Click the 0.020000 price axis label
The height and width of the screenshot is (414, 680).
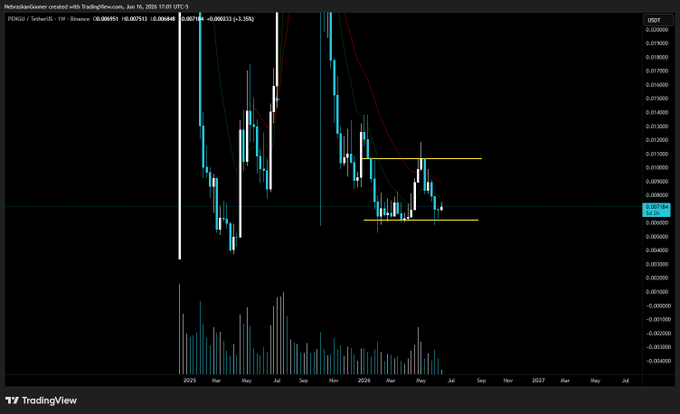click(x=657, y=30)
